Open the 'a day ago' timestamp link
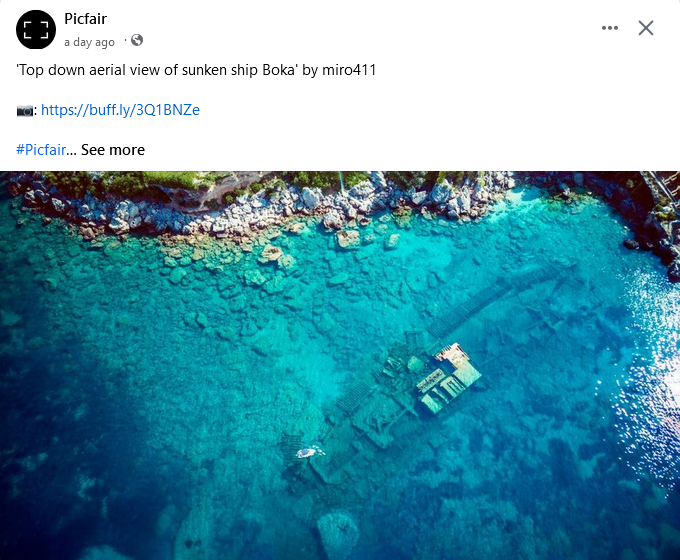The image size is (680, 560). (x=89, y=42)
